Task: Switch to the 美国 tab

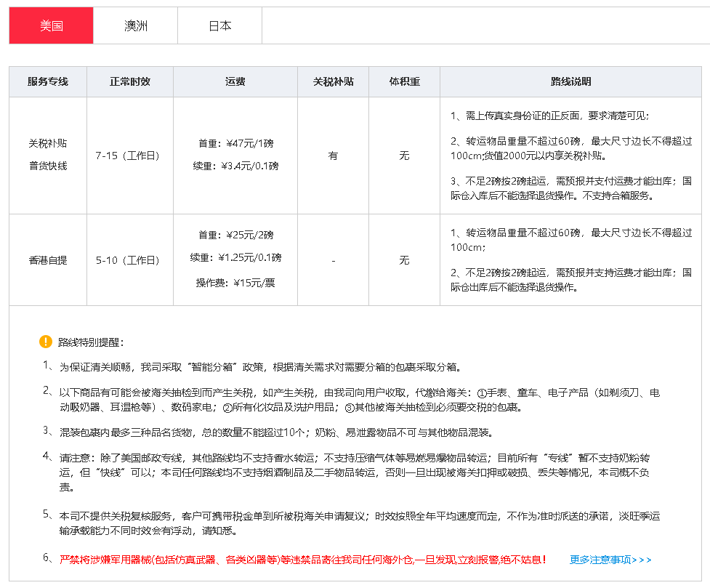Action: (x=51, y=26)
